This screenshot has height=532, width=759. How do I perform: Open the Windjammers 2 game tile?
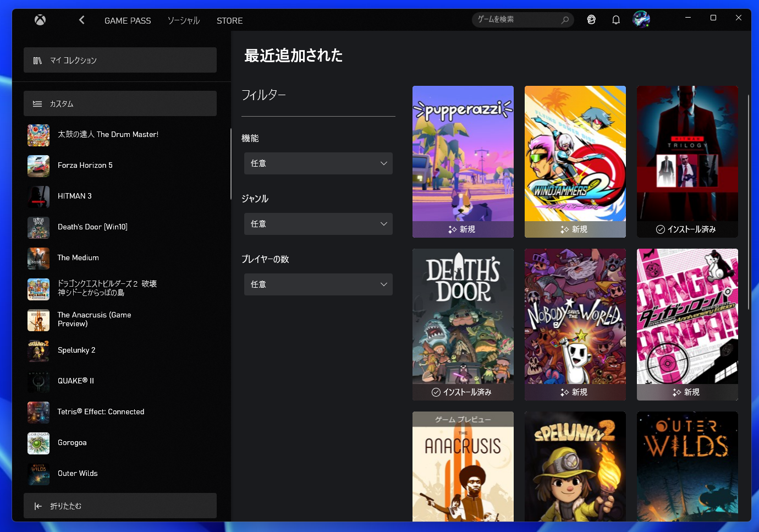click(x=575, y=162)
